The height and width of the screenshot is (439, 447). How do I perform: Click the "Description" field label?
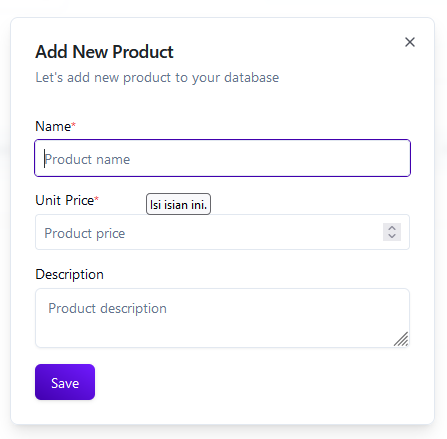click(x=69, y=274)
